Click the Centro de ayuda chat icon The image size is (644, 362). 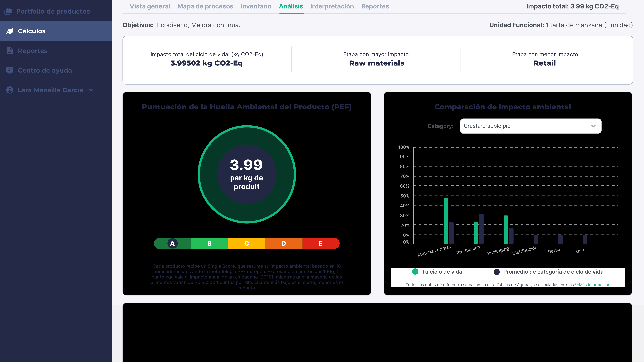10,70
